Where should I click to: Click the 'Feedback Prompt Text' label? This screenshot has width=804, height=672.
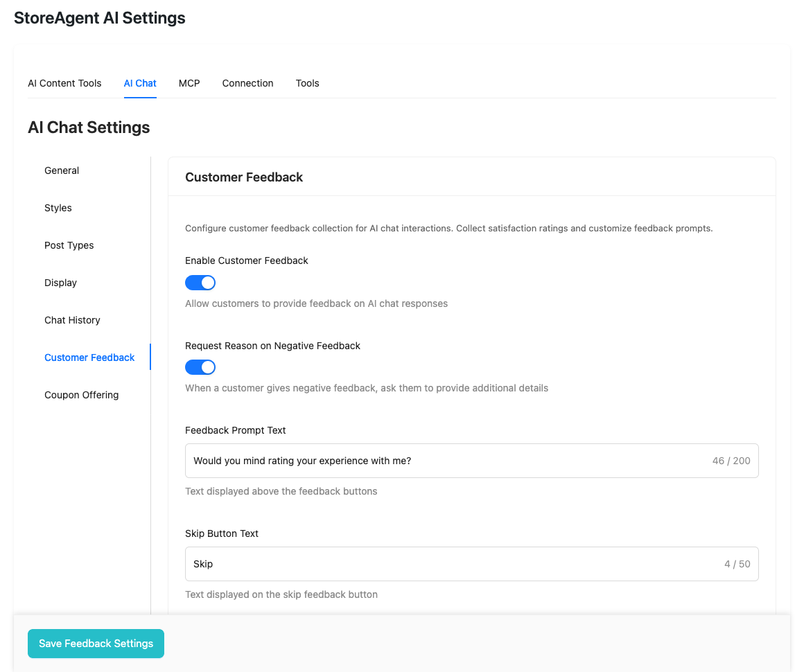pos(236,430)
